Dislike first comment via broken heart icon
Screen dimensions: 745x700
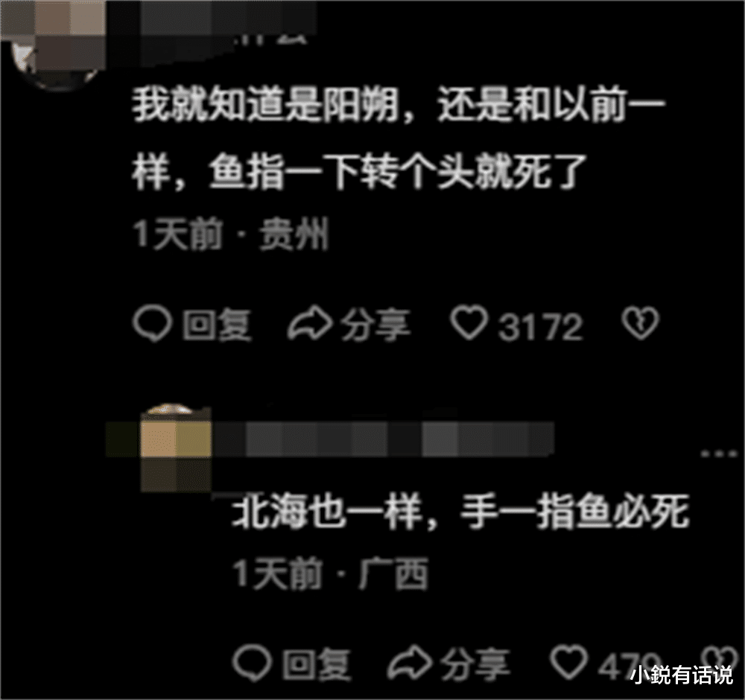[641, 323]
